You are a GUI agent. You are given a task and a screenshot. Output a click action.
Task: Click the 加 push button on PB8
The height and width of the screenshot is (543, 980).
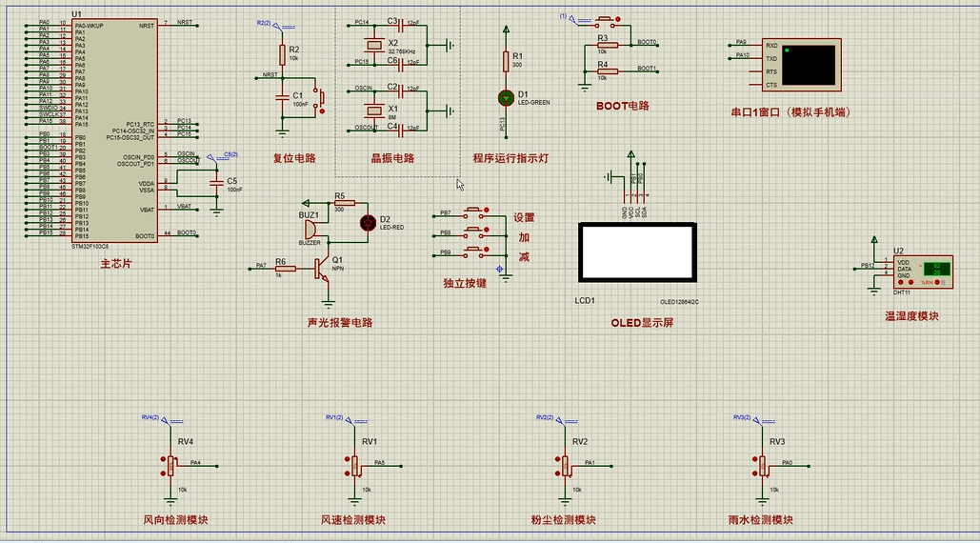pyautogui.click(x=475, y=232)
